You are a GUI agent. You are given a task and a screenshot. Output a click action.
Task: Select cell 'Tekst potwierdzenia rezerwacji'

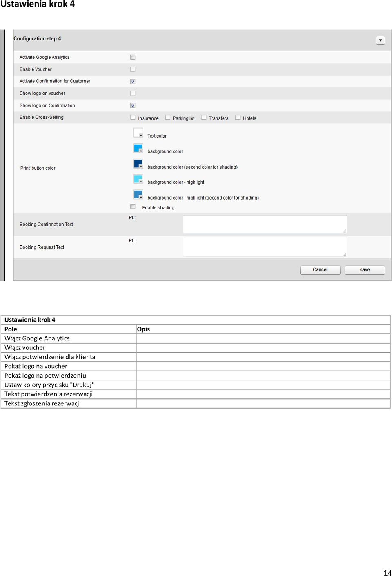click(69, 394)
